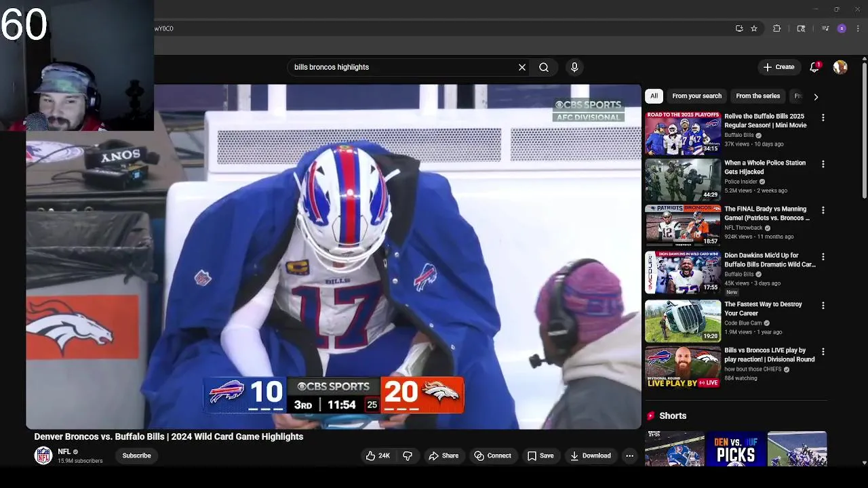The height and width of the screenshot is (488, 868).
Task: Click the NFL channel name link
Action: tap(64, 451)
